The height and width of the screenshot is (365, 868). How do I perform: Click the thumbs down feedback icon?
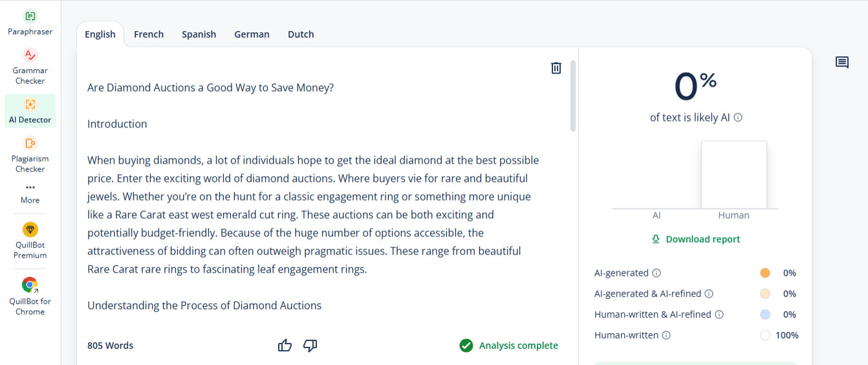pyautogui.click(x=310, y=346)
